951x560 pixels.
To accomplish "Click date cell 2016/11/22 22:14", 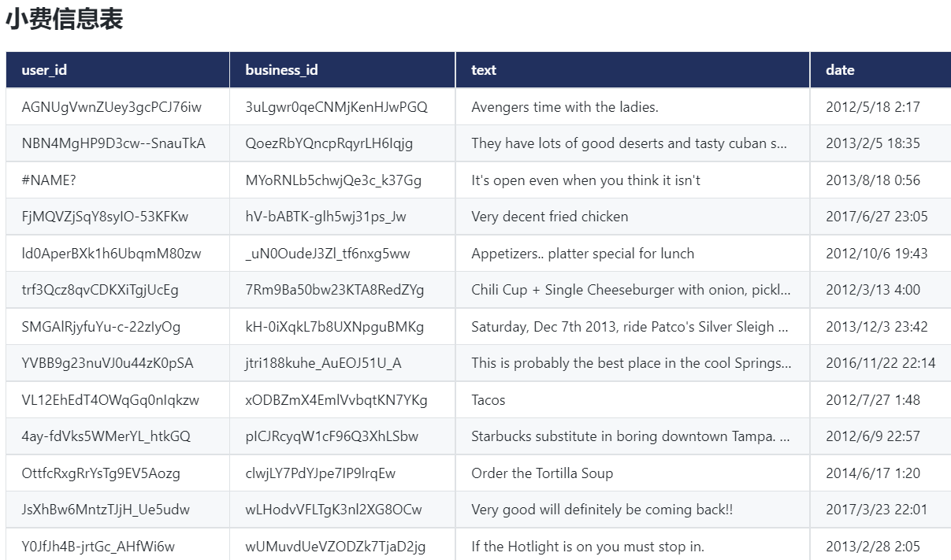I will 880,363.
